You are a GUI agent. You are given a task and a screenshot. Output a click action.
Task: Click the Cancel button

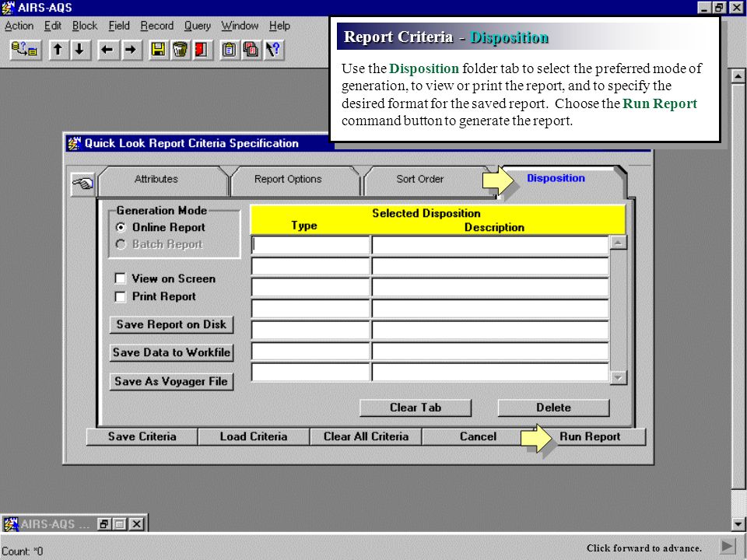(478, 436)
